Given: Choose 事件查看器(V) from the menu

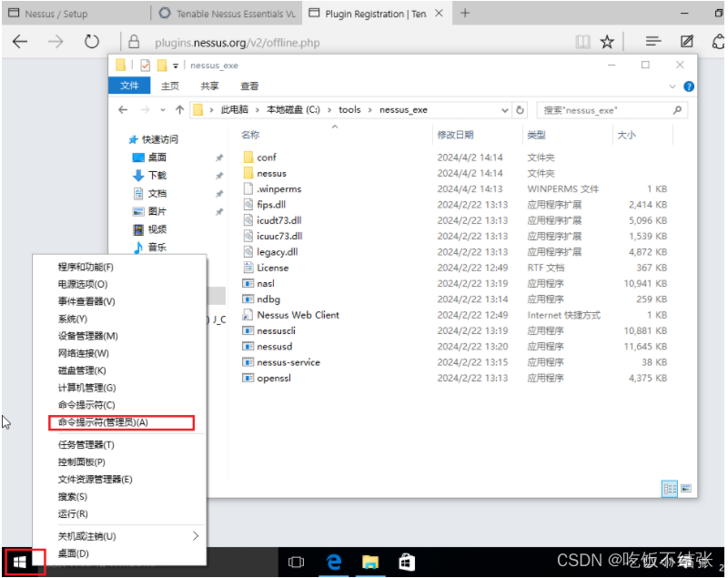Looking at the screenshot, I should point(86,301).
